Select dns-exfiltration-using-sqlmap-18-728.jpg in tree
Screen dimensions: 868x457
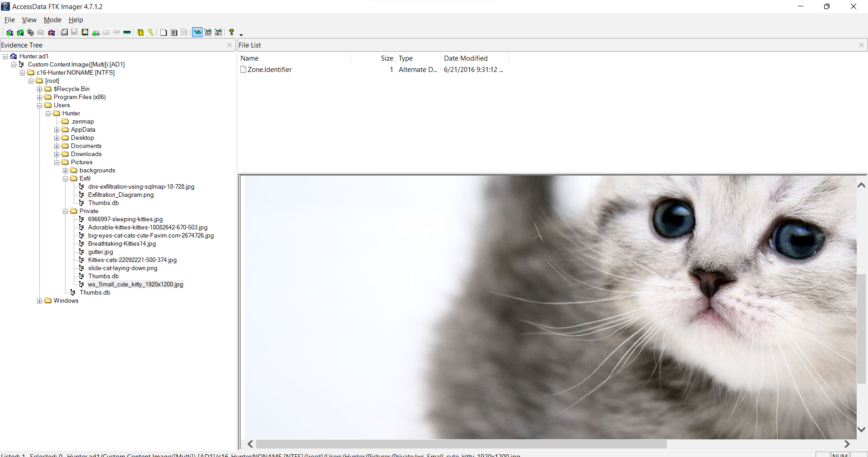pos(141,187)
